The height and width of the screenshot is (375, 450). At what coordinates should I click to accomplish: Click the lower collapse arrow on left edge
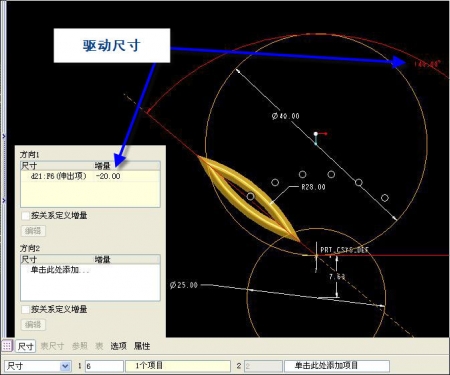[4, 200]
